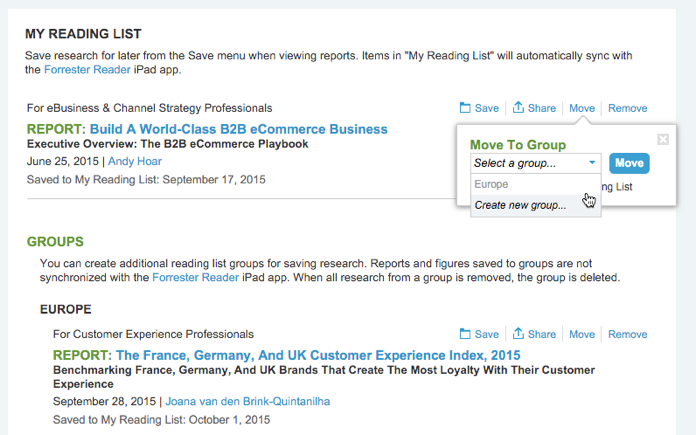Open author Andy Hoar's page
Image resolution: width=696 pixels, height=435 pixels.
134,161
